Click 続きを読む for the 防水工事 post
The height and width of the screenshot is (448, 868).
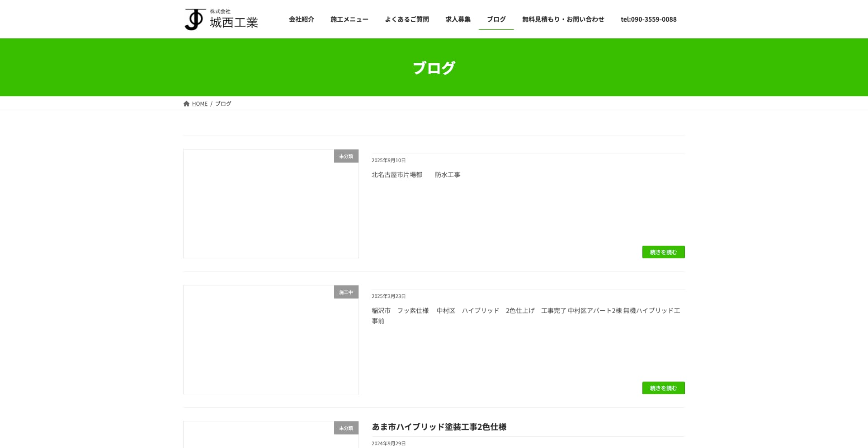click(x=663, y=252)
